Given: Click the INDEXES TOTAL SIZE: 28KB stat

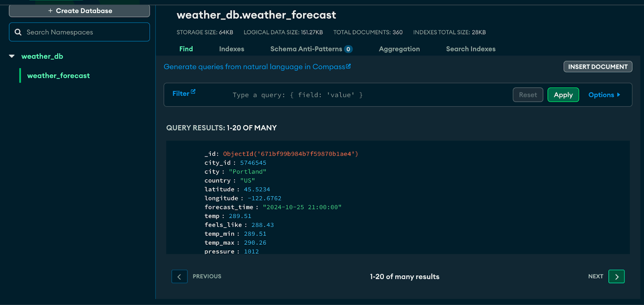Looking at the screenshot, I should pos(449,32).
